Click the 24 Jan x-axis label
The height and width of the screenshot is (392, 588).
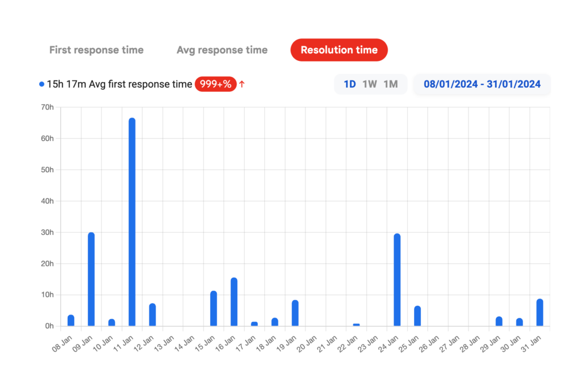point(388,344)
